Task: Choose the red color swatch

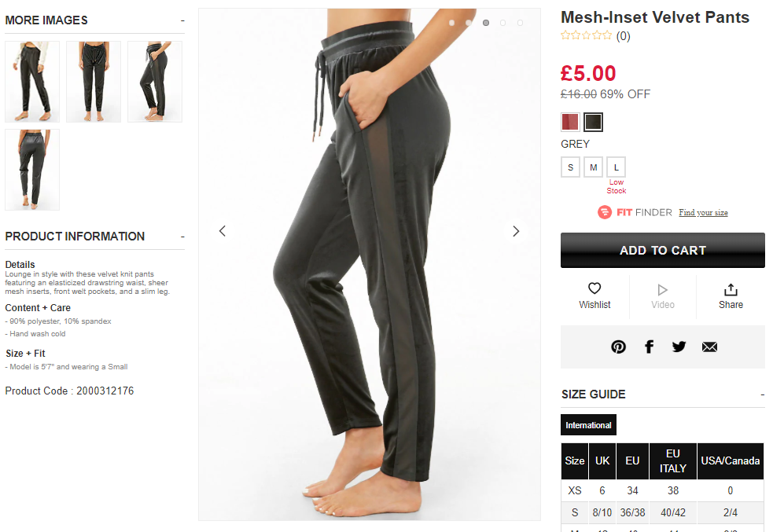Action: (570, 122)
